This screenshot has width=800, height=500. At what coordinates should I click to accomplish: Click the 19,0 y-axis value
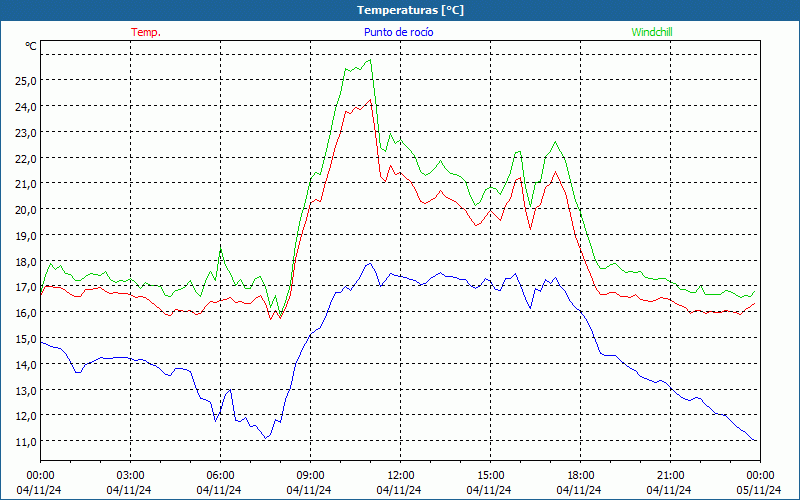24,236
